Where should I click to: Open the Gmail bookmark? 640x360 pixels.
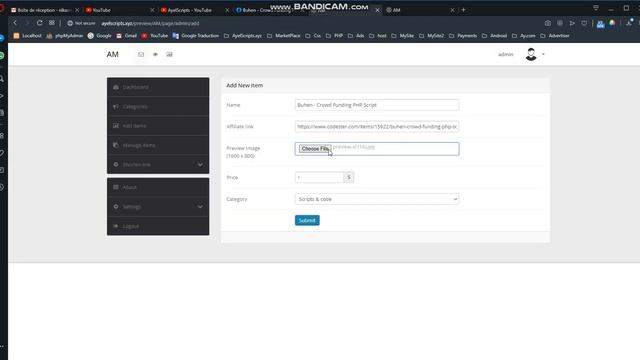click(127, 36)
